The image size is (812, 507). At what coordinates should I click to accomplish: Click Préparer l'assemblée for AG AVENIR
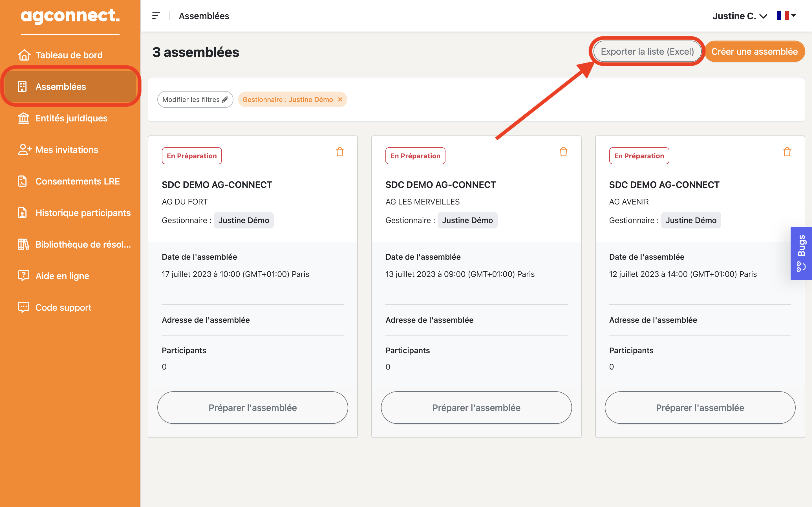[x=700, y=407]
